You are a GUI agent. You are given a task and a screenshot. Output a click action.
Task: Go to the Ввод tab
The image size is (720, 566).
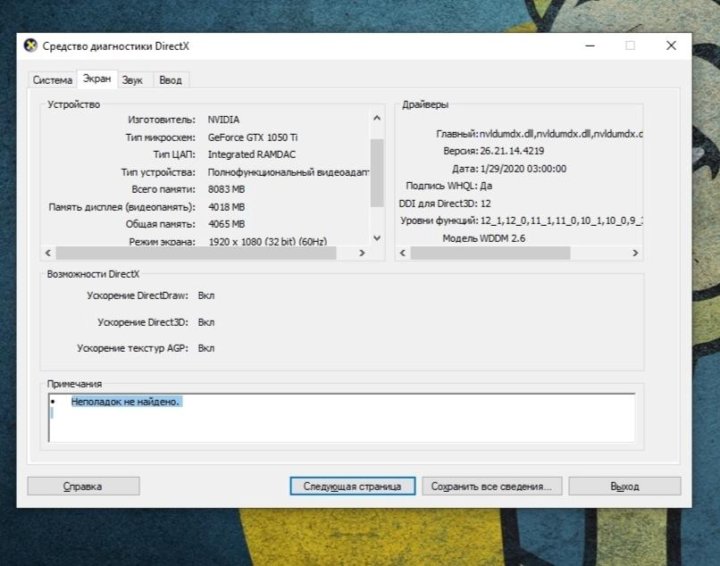[170, 80]
